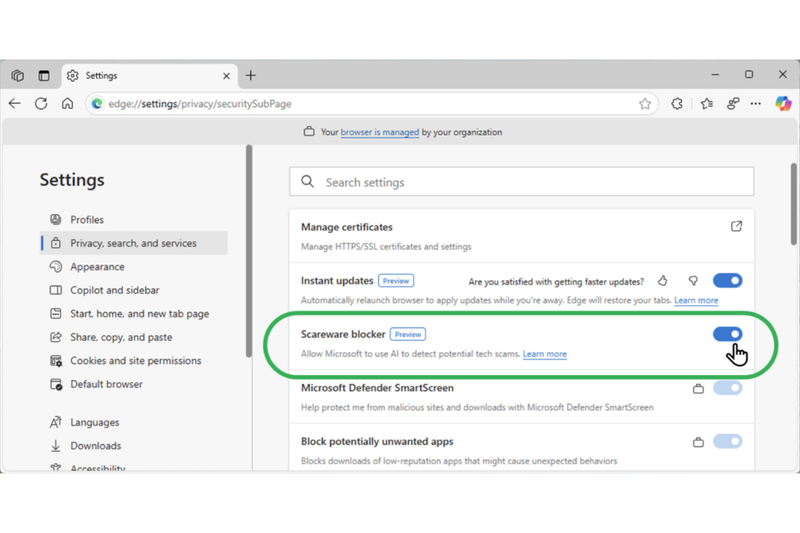Viewport: 800px width, 533px height.
Task: Toggle Microsoft Defender SmartScreen switch
Action: [x=727, y=388]
